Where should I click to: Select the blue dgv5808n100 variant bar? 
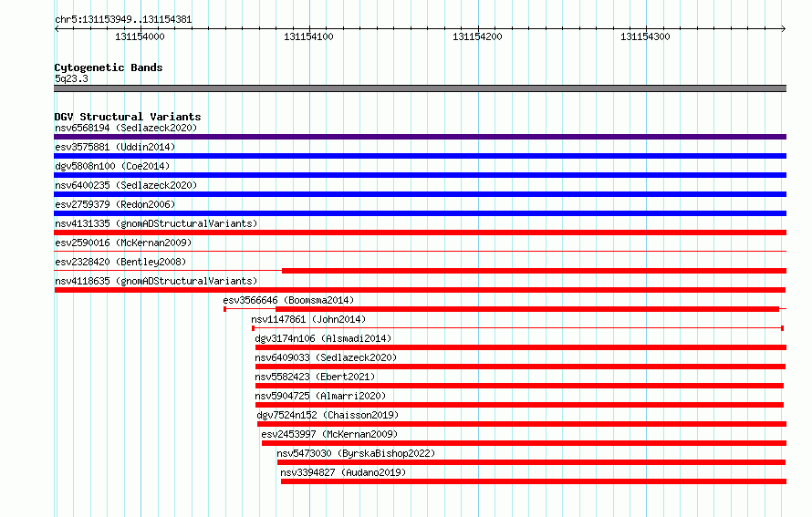420,175
